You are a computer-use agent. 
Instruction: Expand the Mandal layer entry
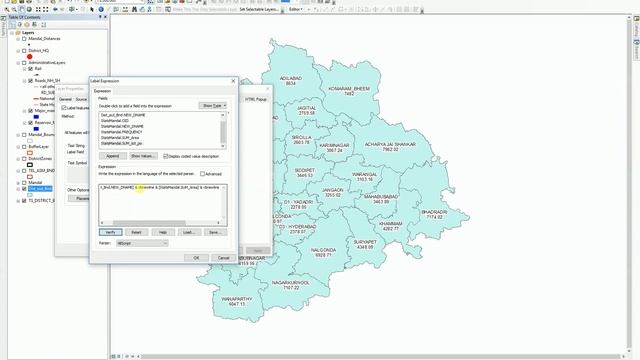point(18,182)
